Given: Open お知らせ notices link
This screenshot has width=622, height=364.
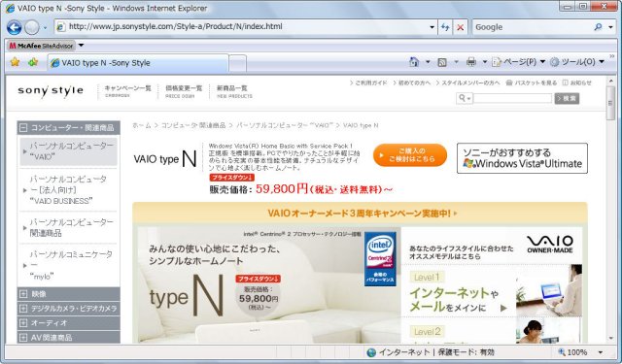Looking at the screenshot, I should (x=577, y=83).
